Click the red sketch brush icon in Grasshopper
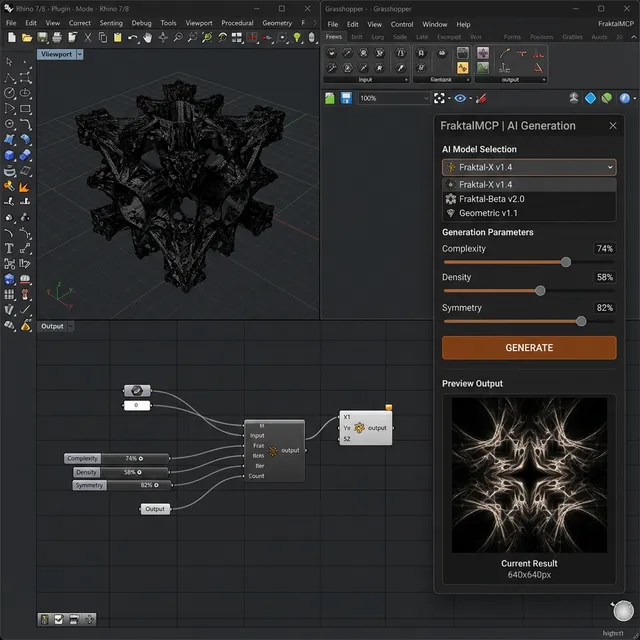Screen dimensions: 640x640 tap(481, 98)
